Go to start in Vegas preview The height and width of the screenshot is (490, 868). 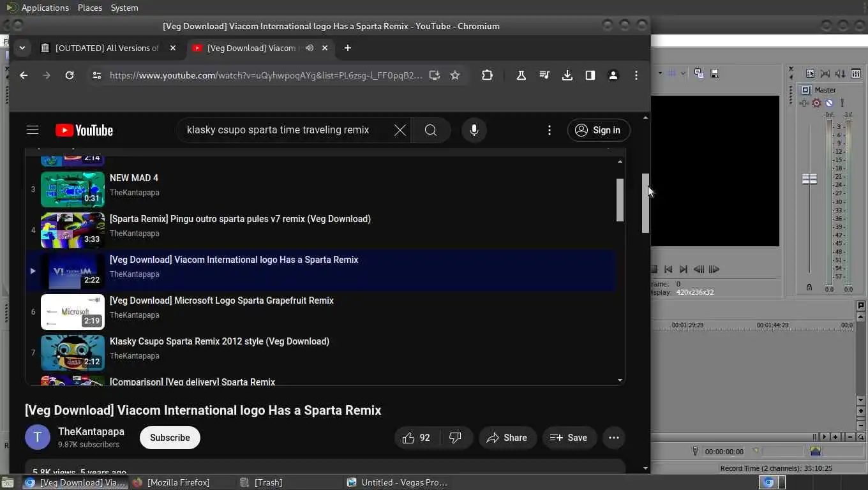(x=668, y=269)
